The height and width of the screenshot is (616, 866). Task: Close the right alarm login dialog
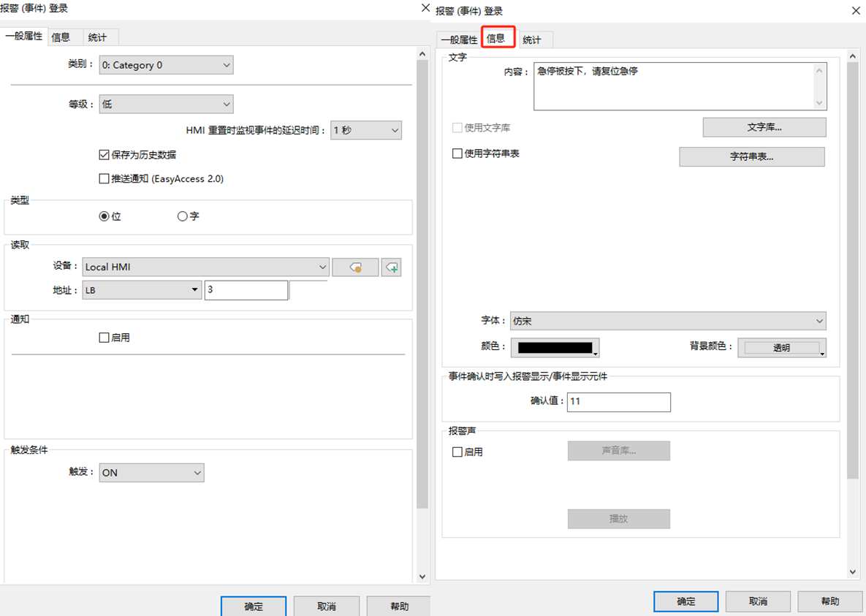pyautogui.click(x=856, y=10)
